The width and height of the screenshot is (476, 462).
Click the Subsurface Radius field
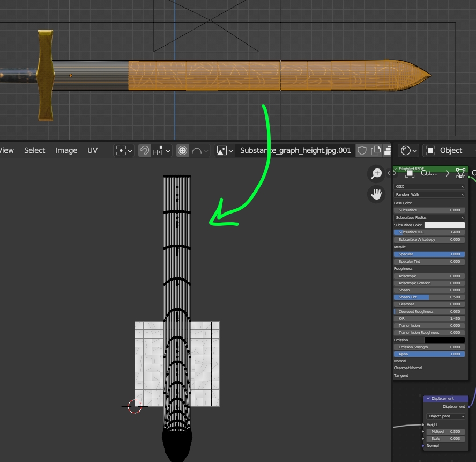pos(429,217)
